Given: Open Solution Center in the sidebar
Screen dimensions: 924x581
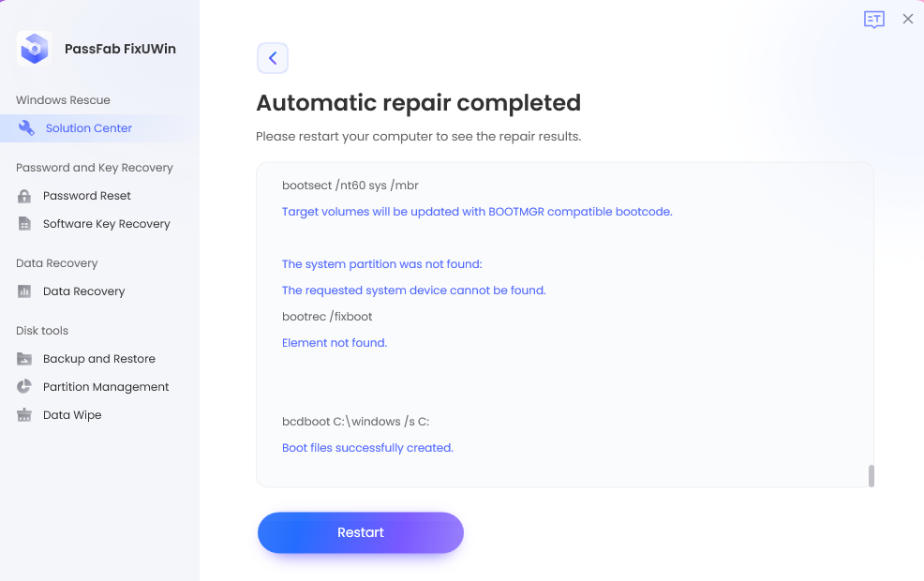Looking at the screenshot, I should click(x=89, y=128).
